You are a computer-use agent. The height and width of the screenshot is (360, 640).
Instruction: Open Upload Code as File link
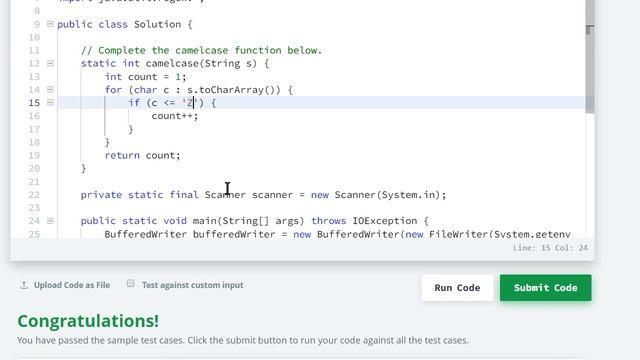(72, 285)
